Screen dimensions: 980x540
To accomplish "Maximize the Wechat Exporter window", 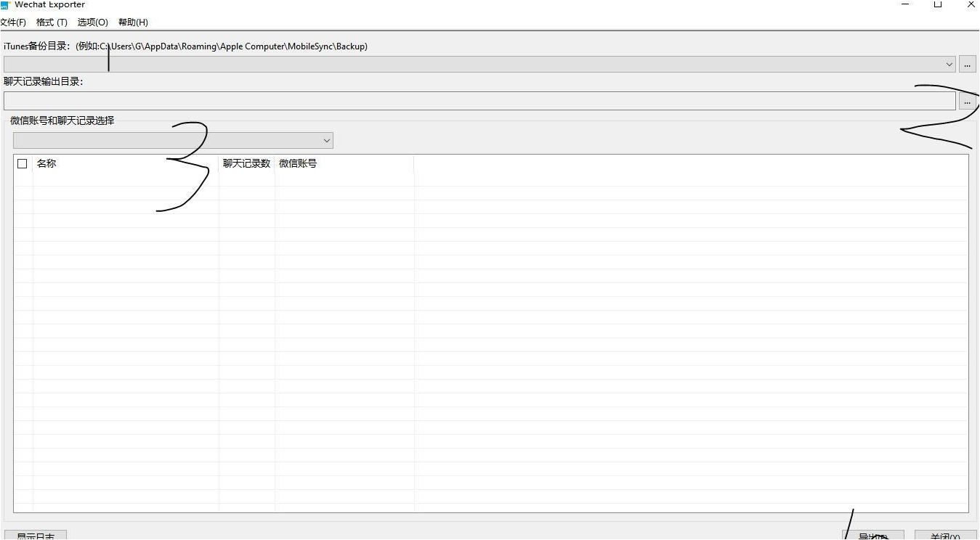I will (x=938, y=5).
